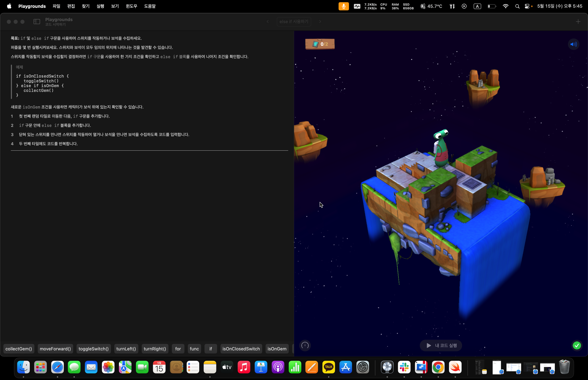Insert turnRight() code suggestion
588x380 pixels.
(x=155, y=349)
